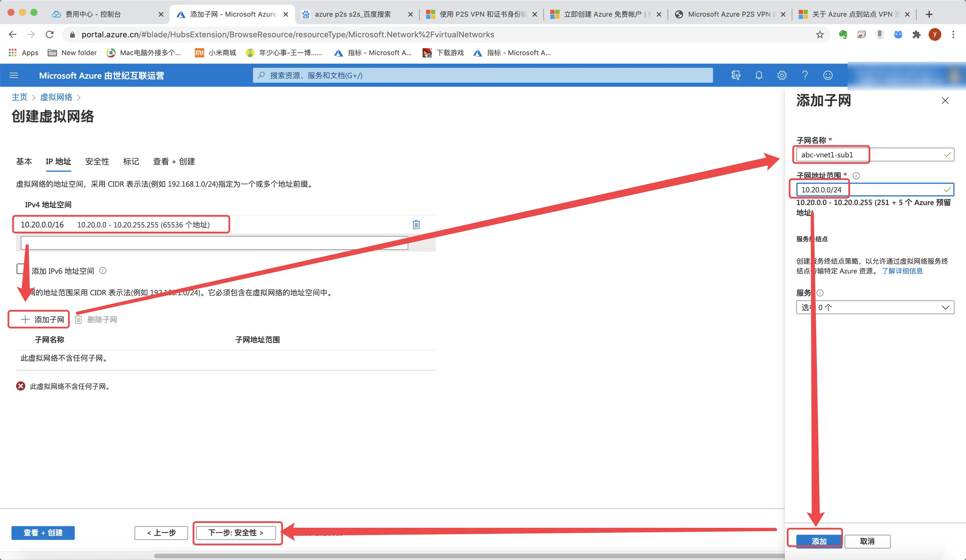Click 虚拟网络 in the breadcrumb
Image resolution: width=966 pixels, height=560 pixels.
click(56, 97)
